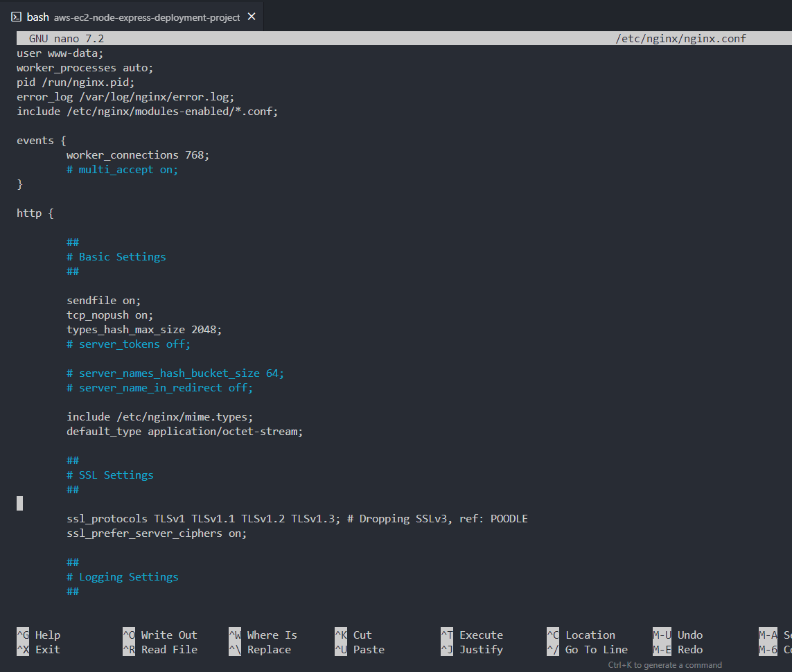The image size is (792, 672).
Task: Click the ^W Where Is shortcut
Action: coord(263,635)
